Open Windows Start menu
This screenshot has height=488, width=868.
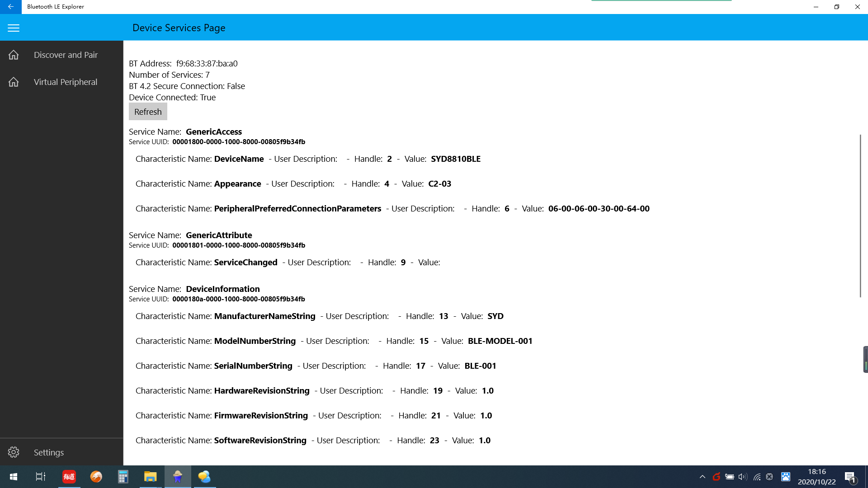14,477
